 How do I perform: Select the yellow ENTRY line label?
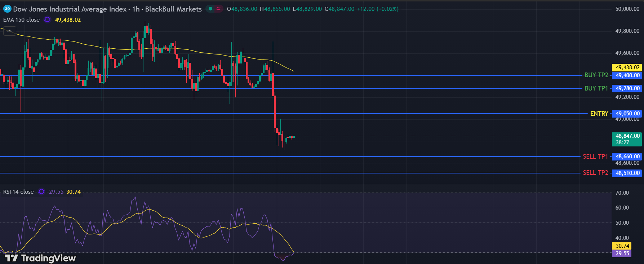pyautogui.click(x=599, y=114)
